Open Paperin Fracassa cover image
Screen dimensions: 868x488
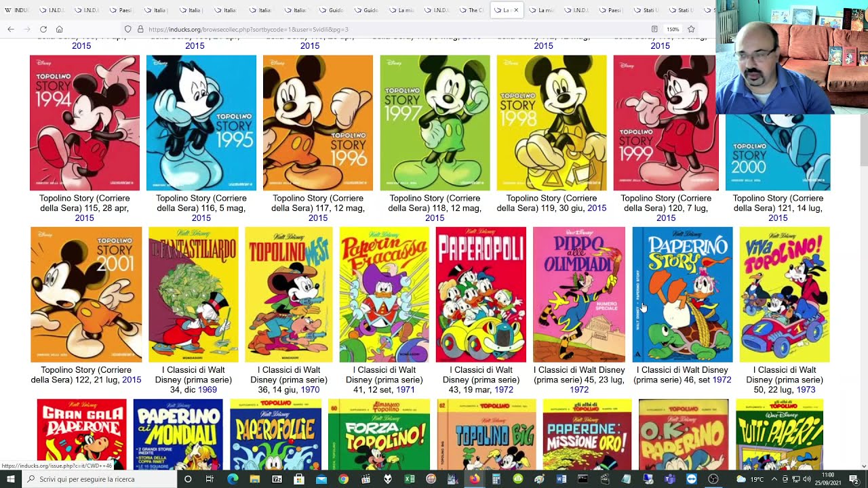(x=384, y=294)
